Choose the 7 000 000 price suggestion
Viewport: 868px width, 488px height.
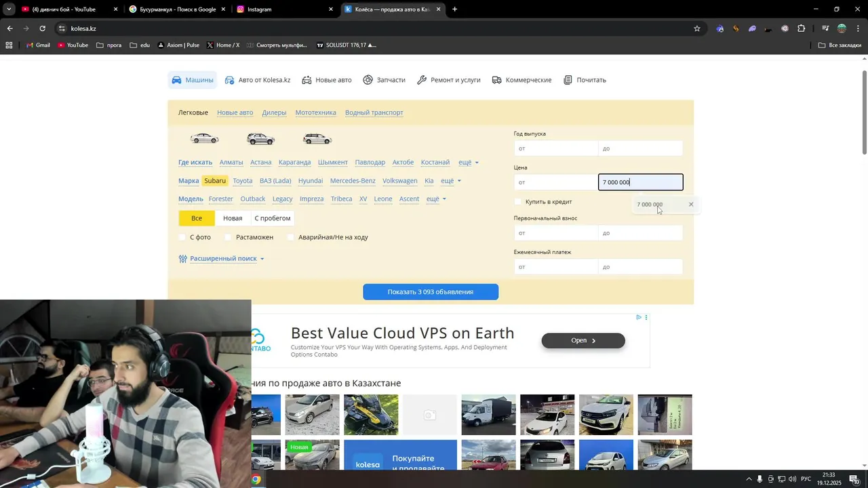(x=650, y=204)
